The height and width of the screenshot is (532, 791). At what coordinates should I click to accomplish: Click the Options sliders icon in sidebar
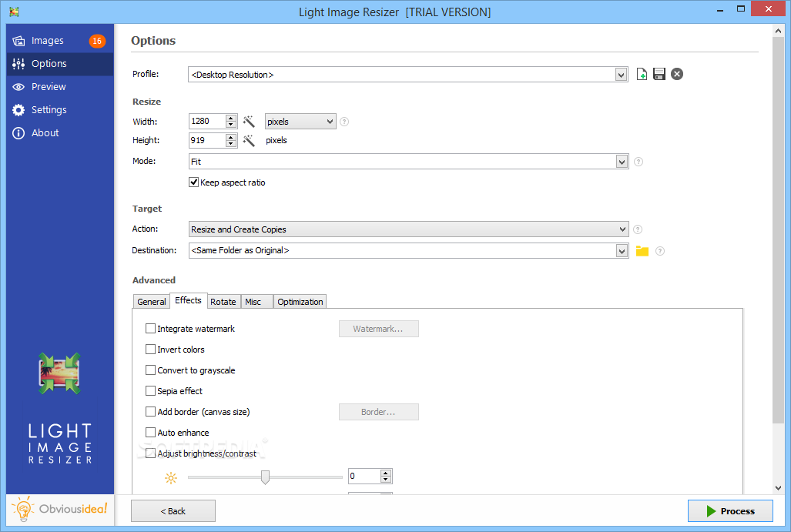click(x=18, y=64)
